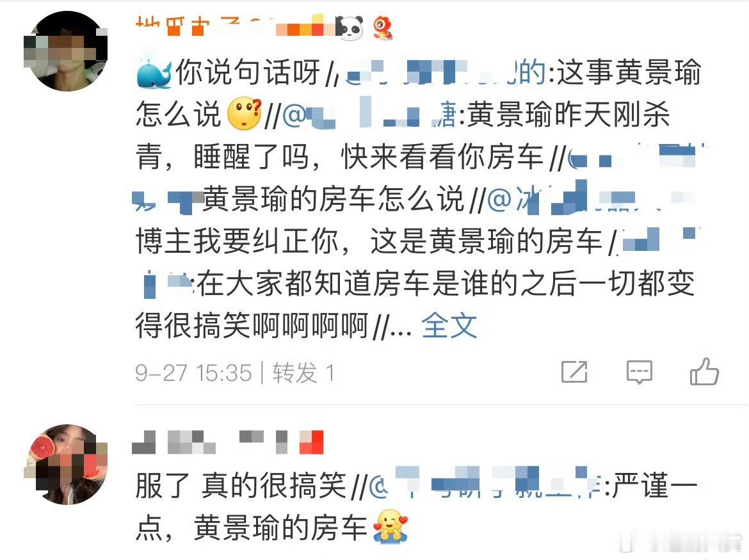749x560 pixels.
Task: Click the hugging heart emoji
Action: coord(391,527)
